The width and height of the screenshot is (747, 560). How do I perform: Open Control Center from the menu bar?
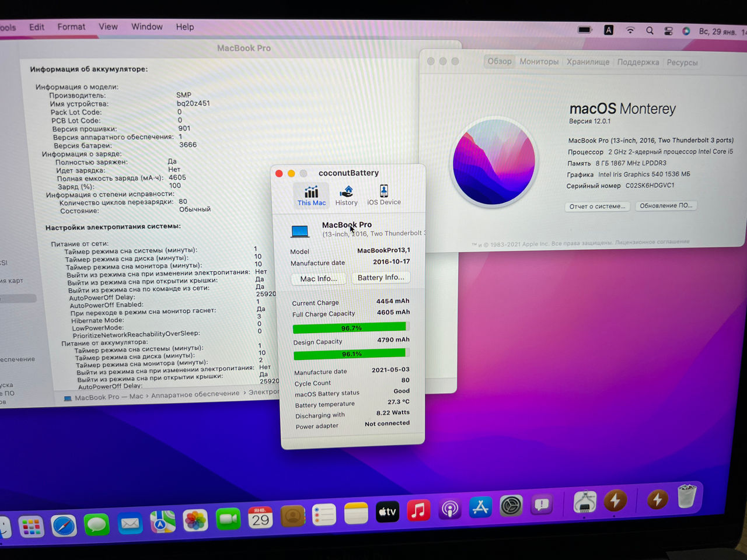point(668,31)
